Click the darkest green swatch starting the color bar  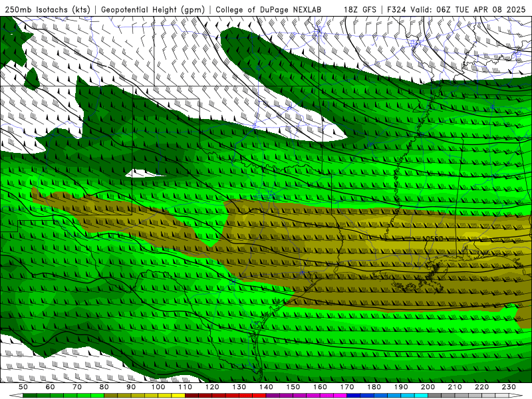point(29,396)
